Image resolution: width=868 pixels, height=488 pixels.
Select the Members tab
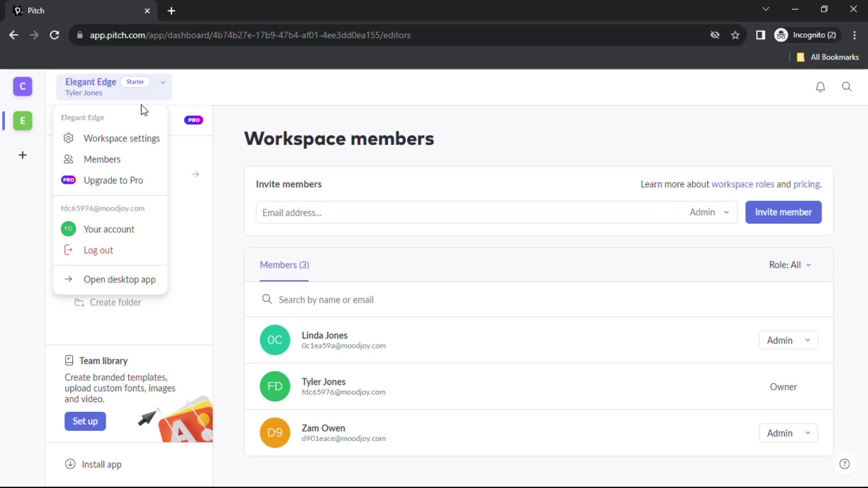(x=102, y=159)
